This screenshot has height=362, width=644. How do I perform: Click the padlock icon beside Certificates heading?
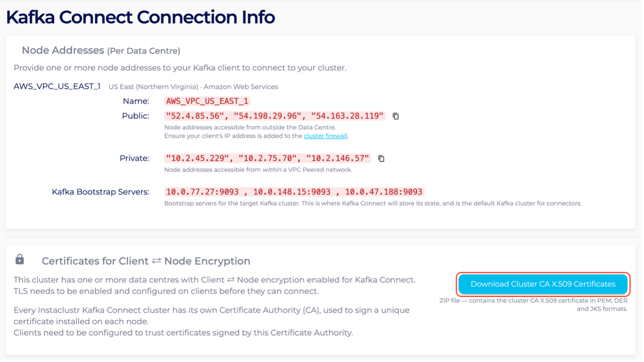20,259
